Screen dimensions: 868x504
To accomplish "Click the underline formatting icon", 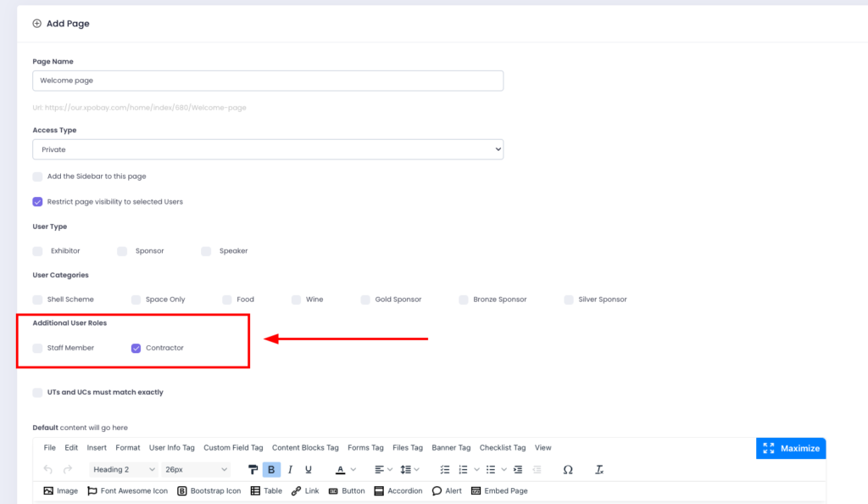I will (309, 469).
